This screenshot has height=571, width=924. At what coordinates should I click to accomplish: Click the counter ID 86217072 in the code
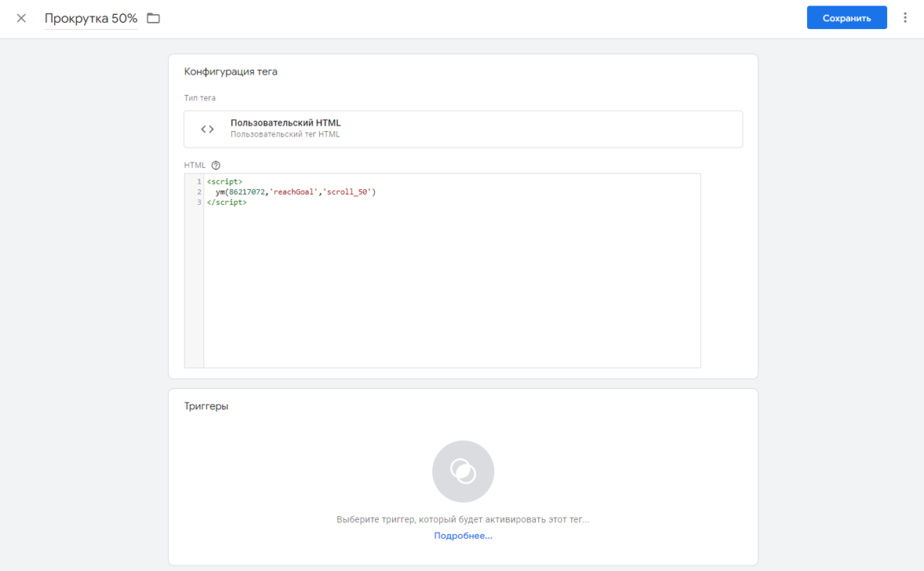coord(247,192)
